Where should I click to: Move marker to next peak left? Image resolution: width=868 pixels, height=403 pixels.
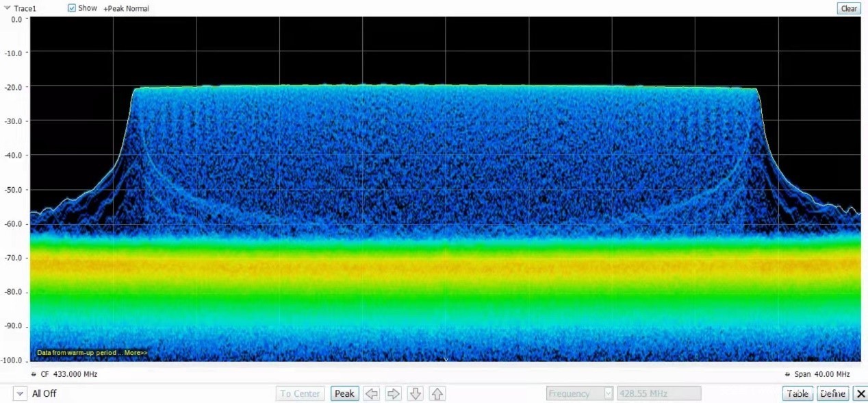[372, 393]
